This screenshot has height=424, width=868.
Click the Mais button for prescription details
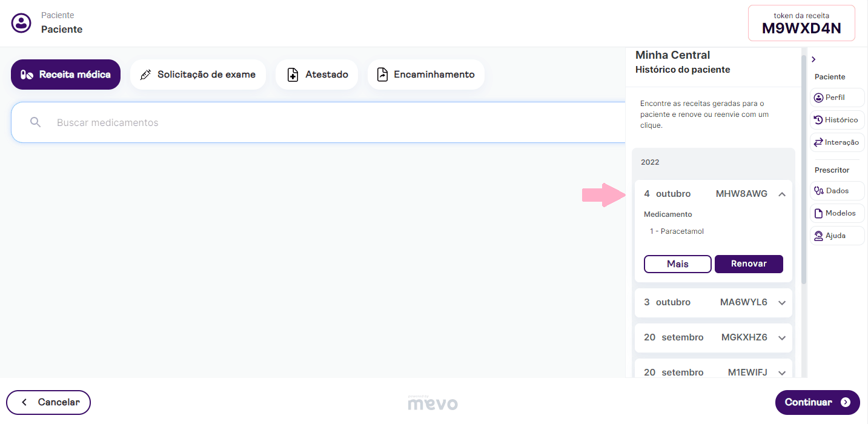(x=677, y=264)
